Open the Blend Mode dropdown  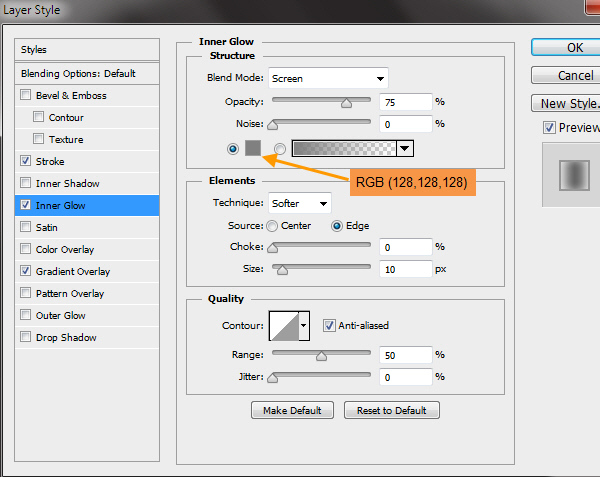326,78
